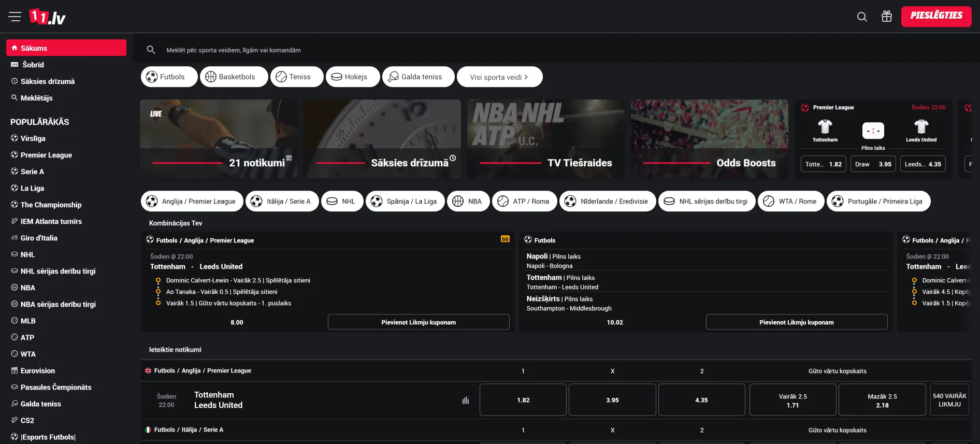
Task: Click the sports search input field
Action: click(556, 50)
